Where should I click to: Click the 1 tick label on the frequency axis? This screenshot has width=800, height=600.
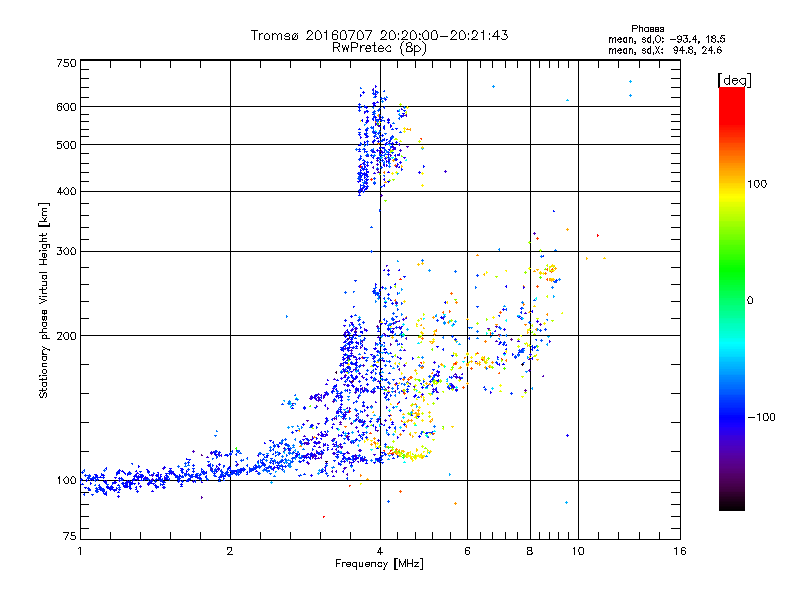tap(80, 551)
